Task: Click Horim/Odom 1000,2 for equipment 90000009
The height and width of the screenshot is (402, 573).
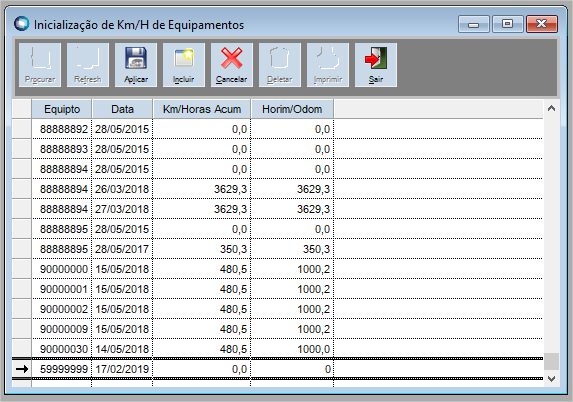Action: click(x=292, y=329)
